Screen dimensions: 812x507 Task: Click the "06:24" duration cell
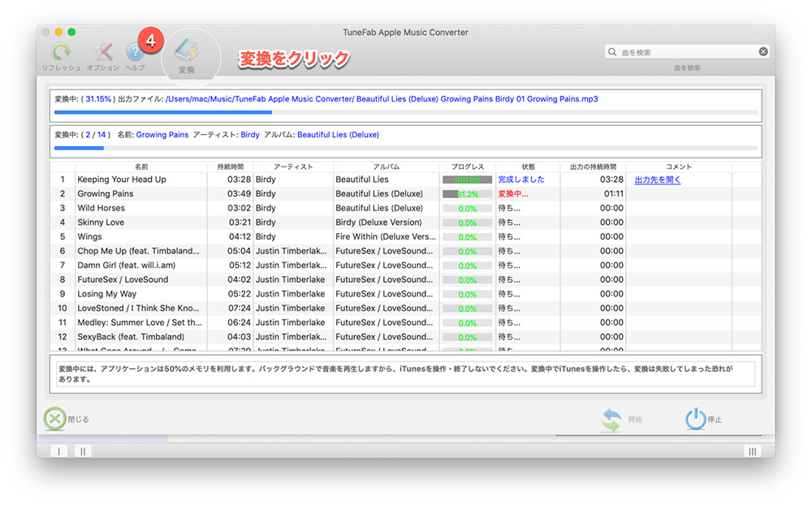(x=239, y=323)
